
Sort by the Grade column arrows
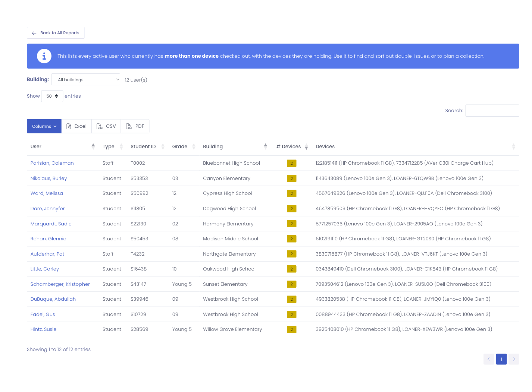(194, 146)
